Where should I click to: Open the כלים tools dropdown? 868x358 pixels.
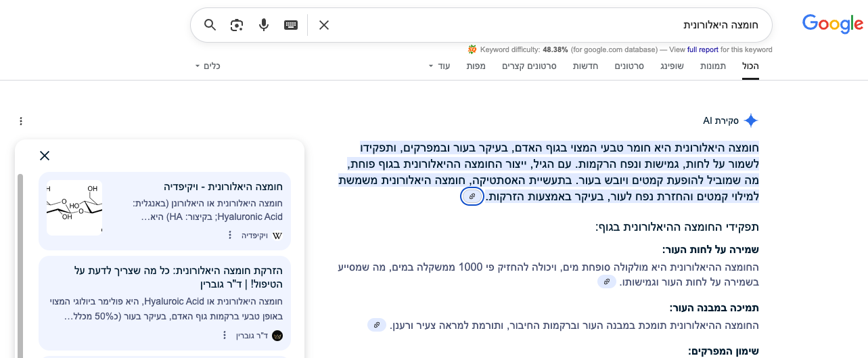tap(208, 66)
